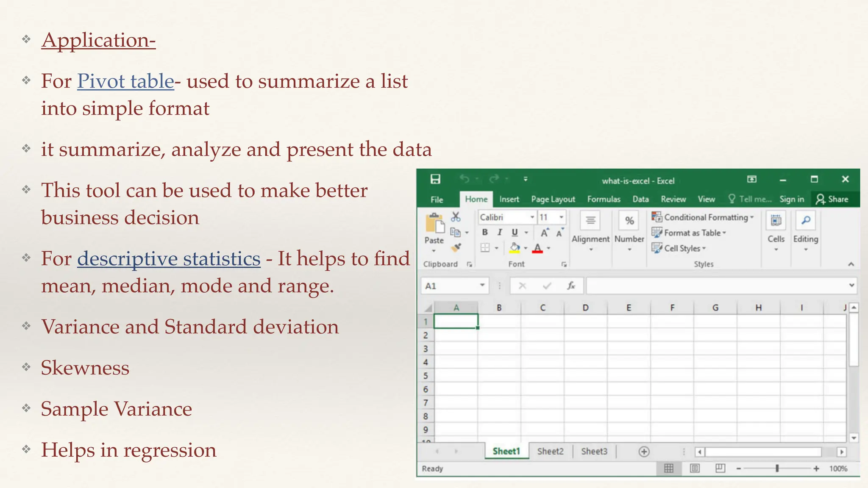
Task: Click the Name Box showing A1
Action: 455,286
